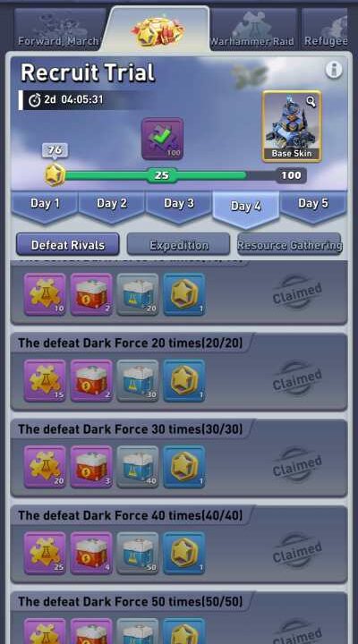Tap the purple flask gear icon in 20 times row
This screenshot has width=358, height=644.
click(x=45, y=380)
